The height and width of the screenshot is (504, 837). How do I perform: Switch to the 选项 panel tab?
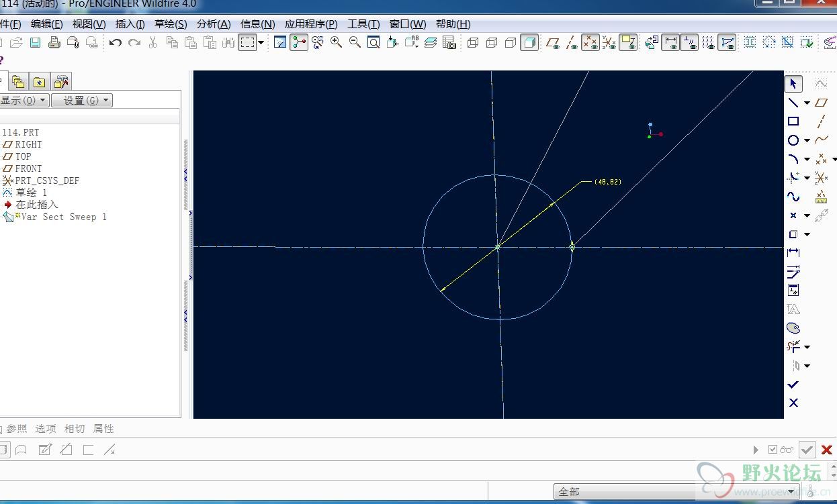pos(46,429)
